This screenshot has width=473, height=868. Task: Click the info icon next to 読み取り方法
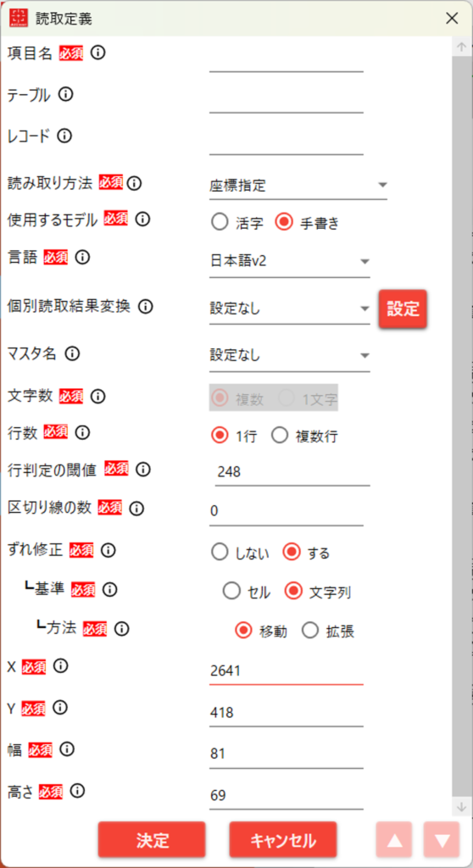pos(134,183)
